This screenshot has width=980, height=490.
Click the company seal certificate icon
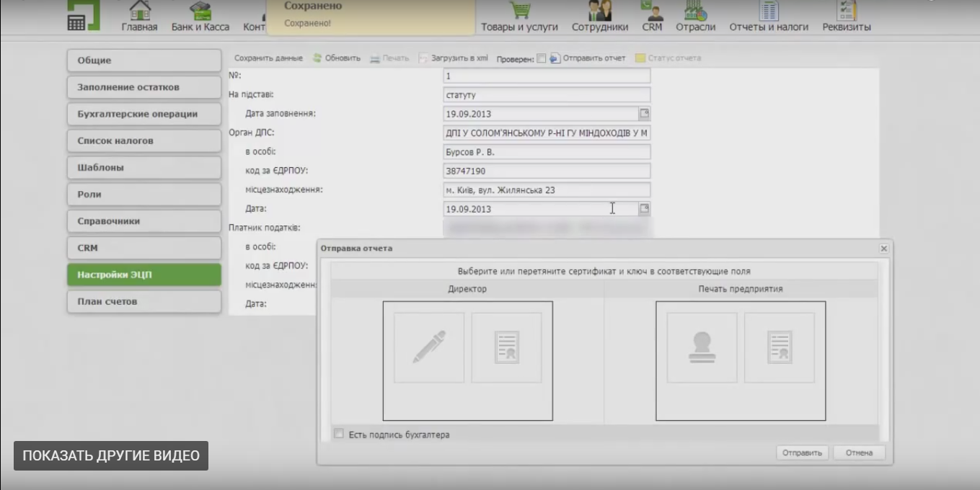(x=779, y=347)
